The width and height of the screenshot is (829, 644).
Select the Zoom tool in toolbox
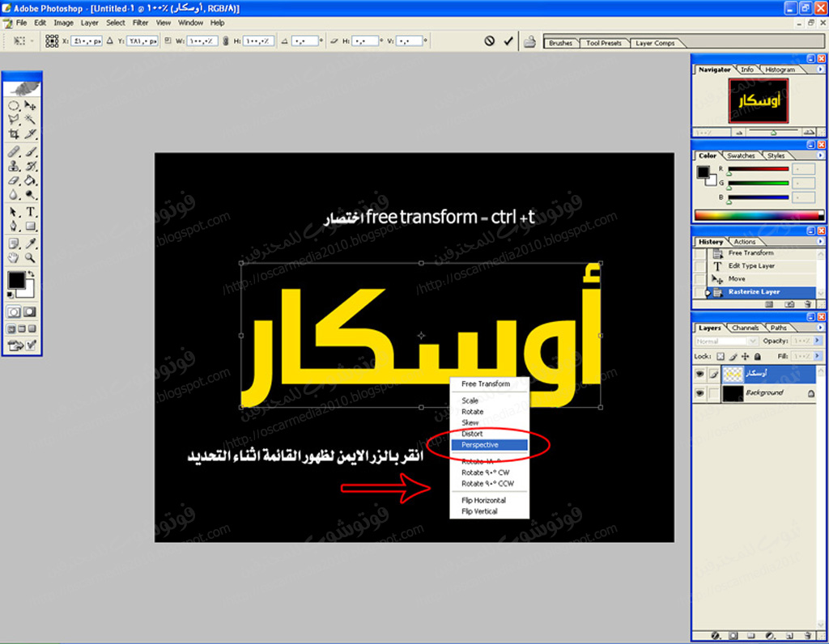[x=30, y=257]
